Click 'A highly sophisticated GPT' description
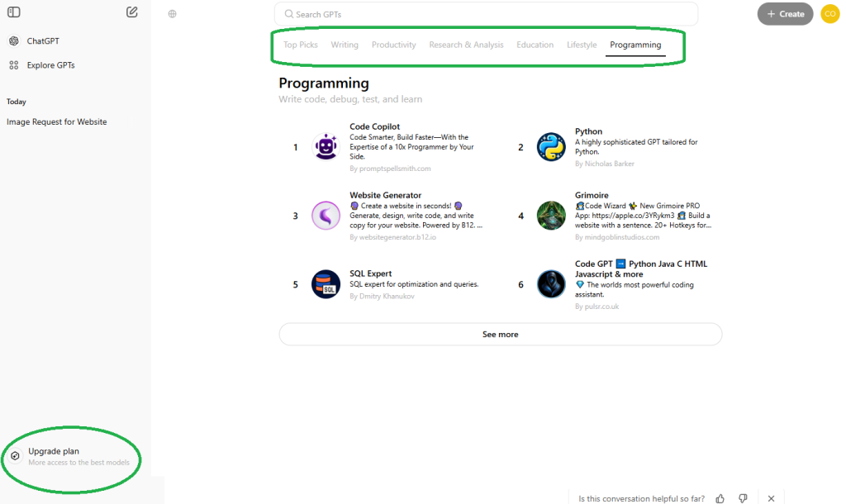 [x=636, y=147]
